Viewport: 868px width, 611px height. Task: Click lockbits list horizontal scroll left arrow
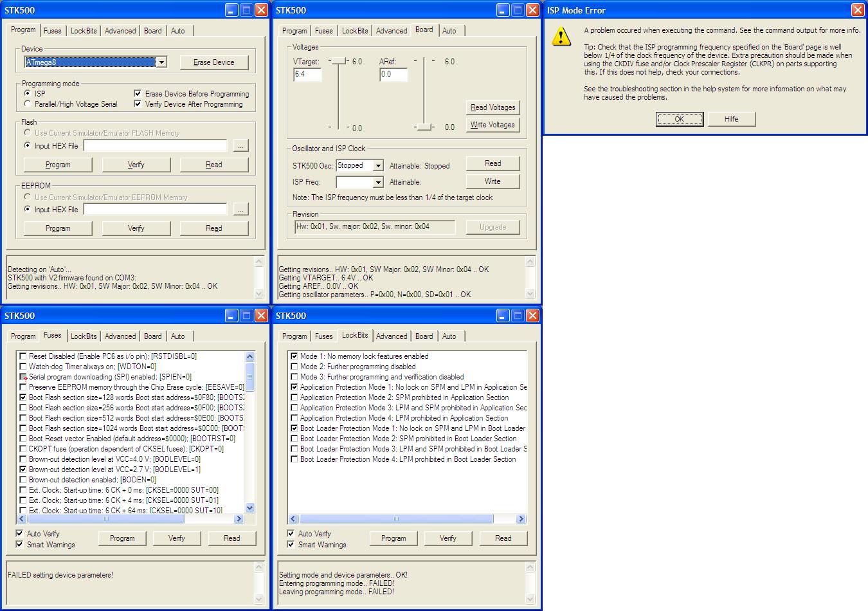pyautogui.click(x=293, y=519)
